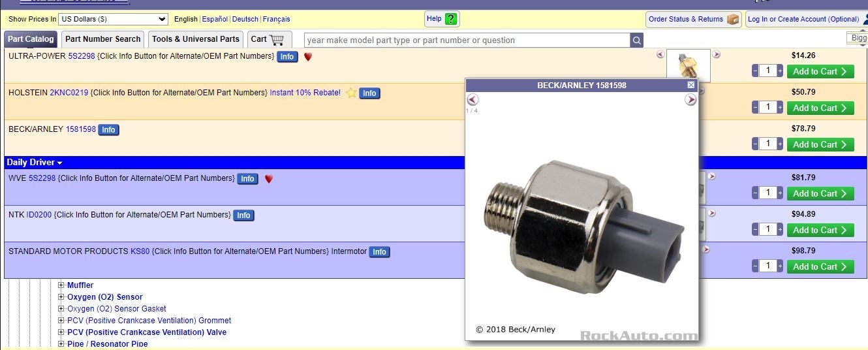Click the heart icon beside ULTRA-POWER 5S2298
The height and width of the screenshot is (350, 868).
(308, 57)
